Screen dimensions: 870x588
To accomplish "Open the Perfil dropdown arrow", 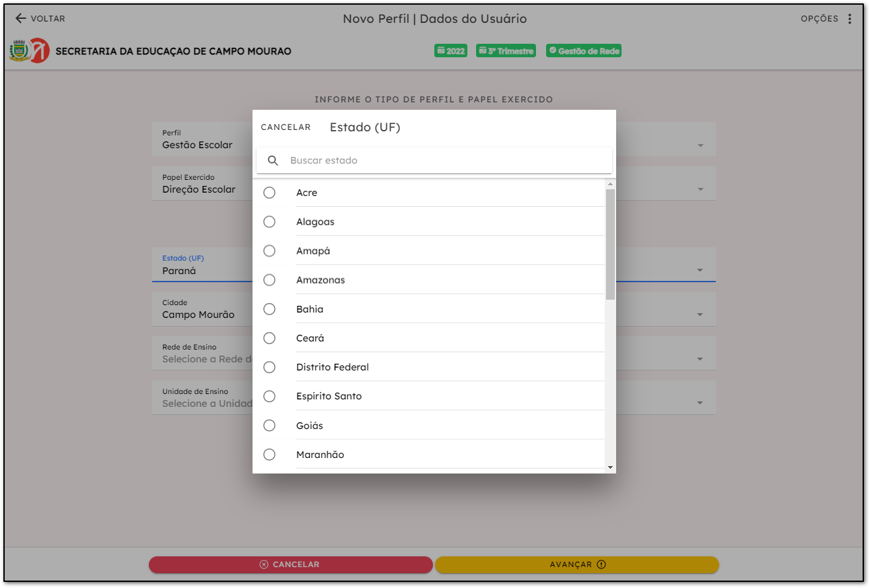I will click(700, 145).
